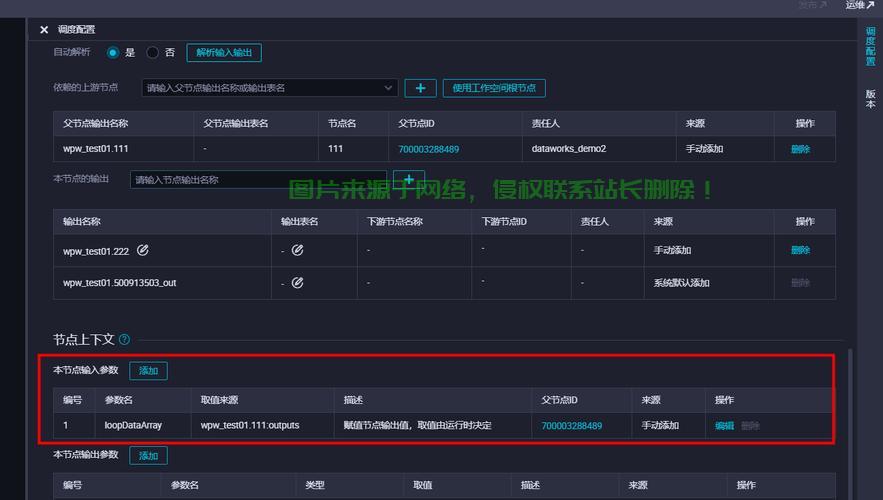The height and width of the screenshot is (500, 883).
Task: Click the edit pencil icon next to wpw_test01.500913503_out
Action: pyautogui.click(x=297, y=283)
